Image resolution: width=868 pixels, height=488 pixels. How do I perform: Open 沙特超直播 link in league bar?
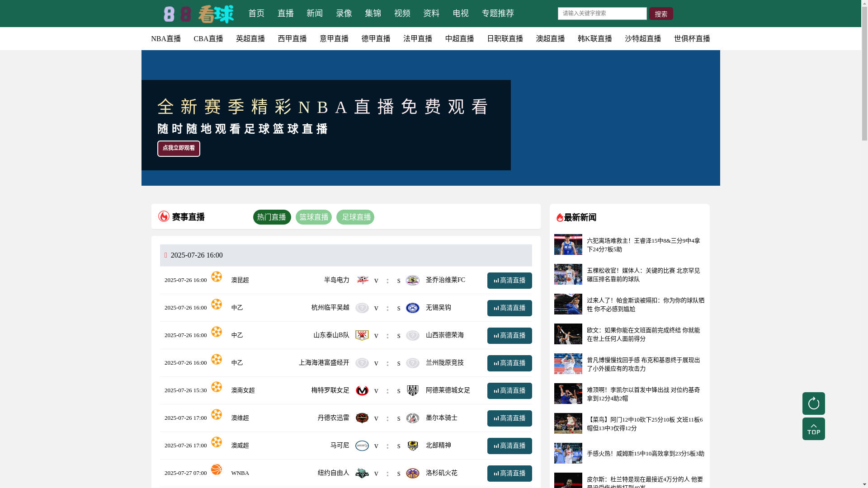643,39
